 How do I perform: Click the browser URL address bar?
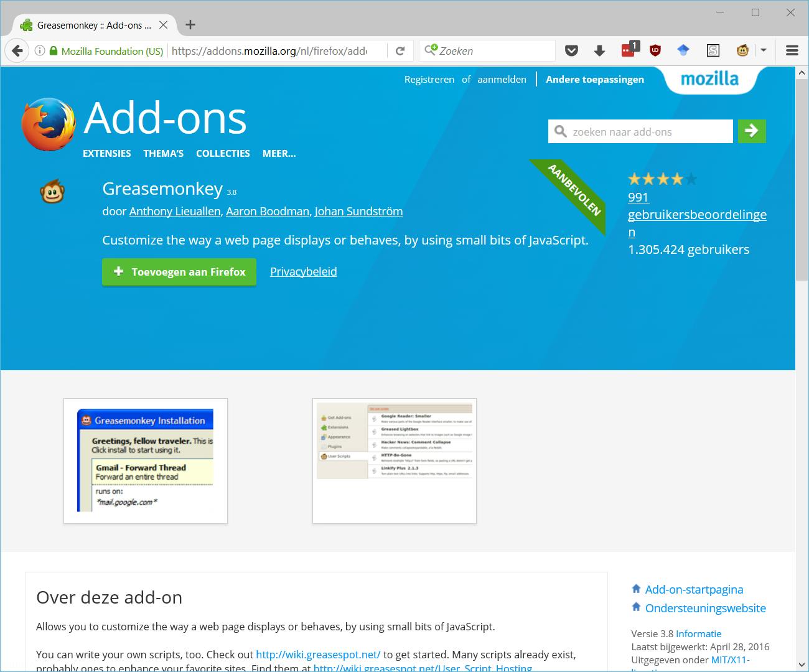[269, 51]
